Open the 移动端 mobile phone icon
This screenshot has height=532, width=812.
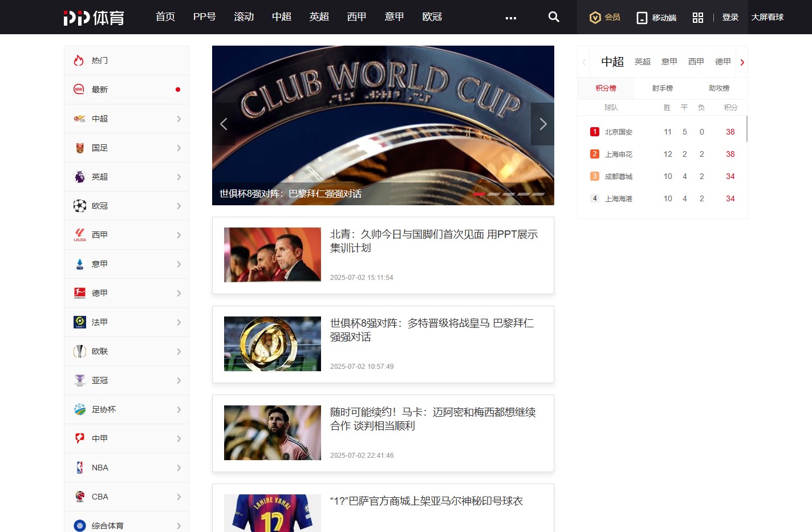coord(642,18)
